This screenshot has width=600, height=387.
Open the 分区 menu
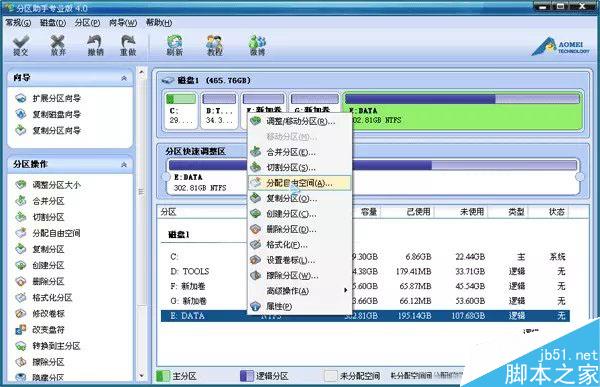coord(87,23)
